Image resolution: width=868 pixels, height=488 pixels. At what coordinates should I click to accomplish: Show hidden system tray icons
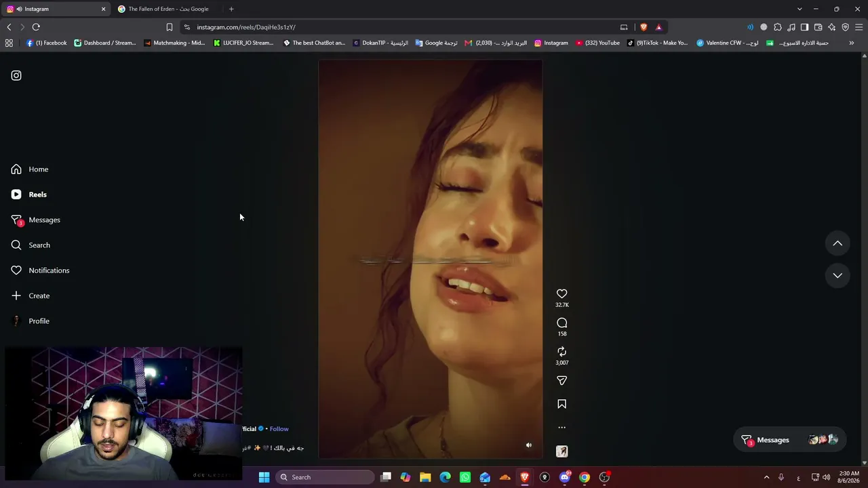767,477
